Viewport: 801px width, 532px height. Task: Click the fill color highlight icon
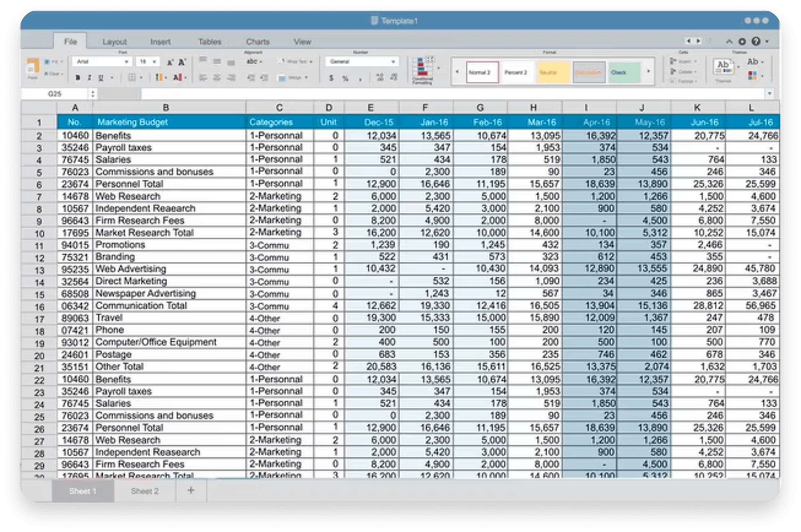[159, 77]
